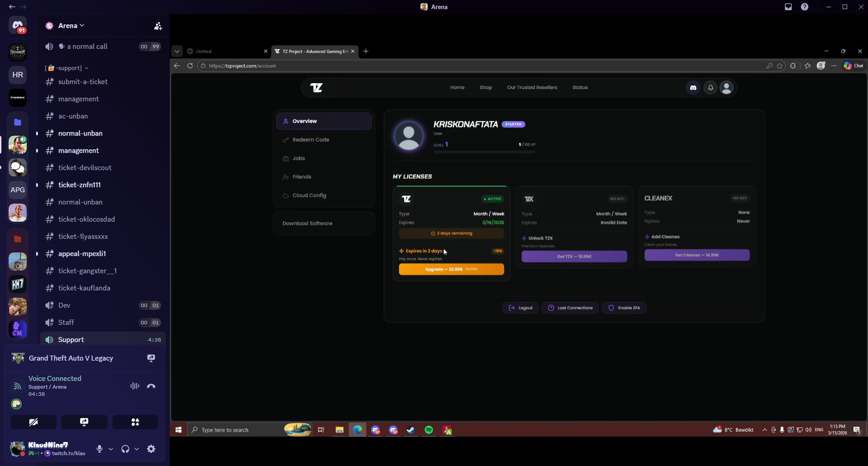The width and height of the screenshot is (868, 466).
Task: Open the TWEEK server icon
Action: pyautogui.click(x=18, y=98)
